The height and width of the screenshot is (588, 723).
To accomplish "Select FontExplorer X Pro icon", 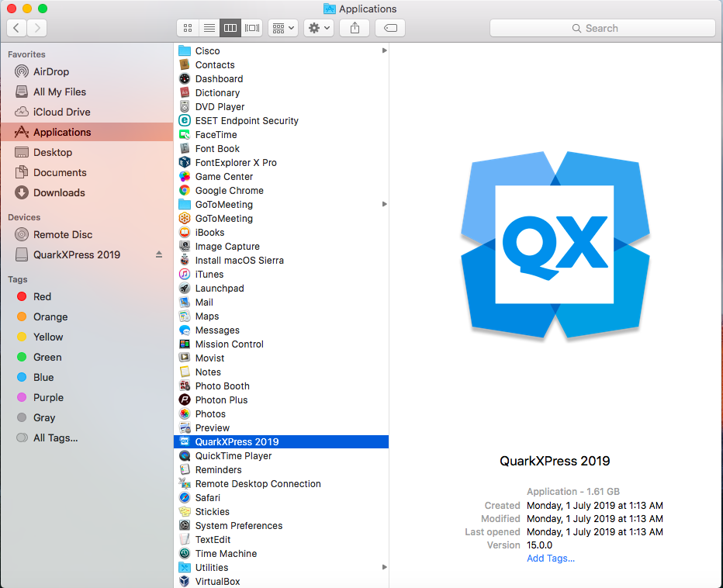I will [x=185, y=162].
